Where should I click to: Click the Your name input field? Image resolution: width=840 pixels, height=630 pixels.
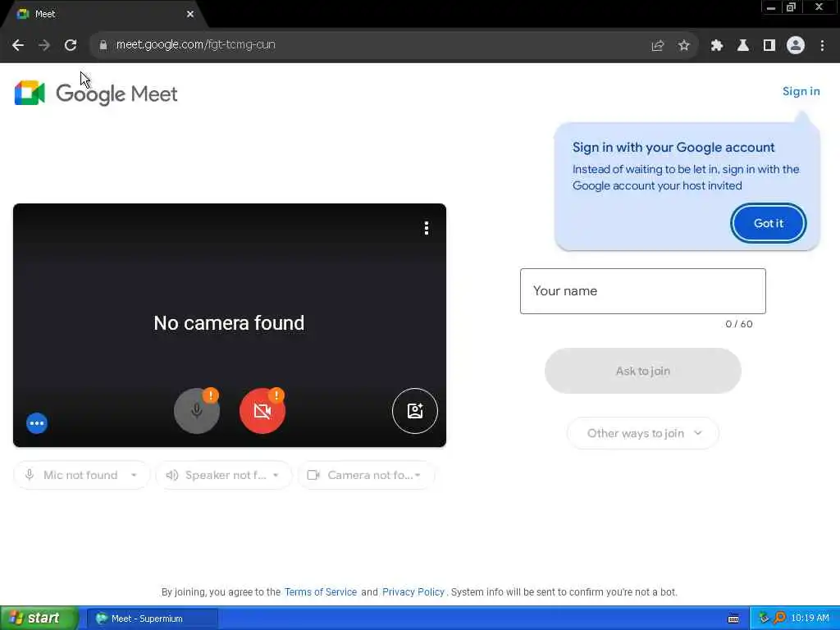tap(643, 291)
